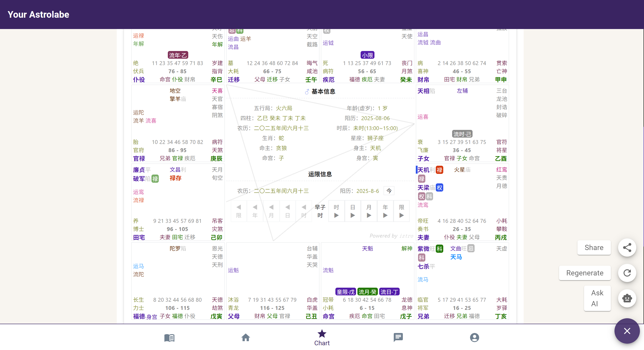Image resolution: width=644 pixels, height=350 pixels.
Task: Advance to next 日 (day)
Action: click(x=352, y=211)
